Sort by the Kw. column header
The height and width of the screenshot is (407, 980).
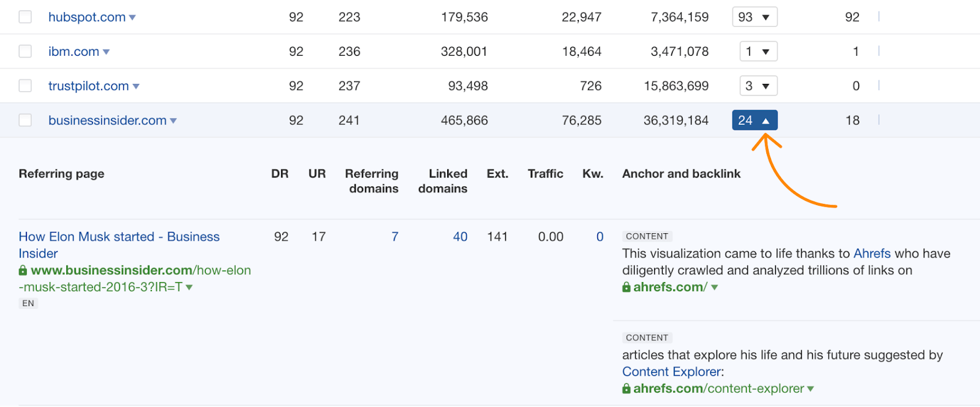593,174
